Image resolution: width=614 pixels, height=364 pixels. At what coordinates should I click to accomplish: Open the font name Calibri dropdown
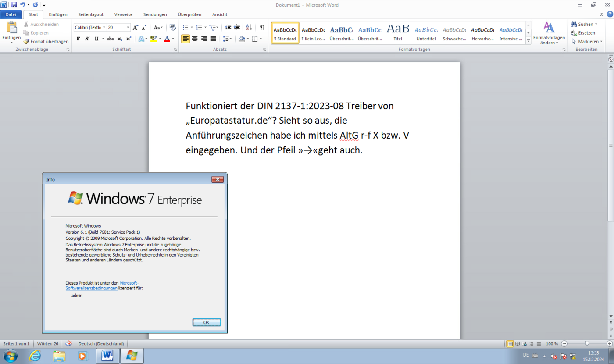click(x=104, y=27)
